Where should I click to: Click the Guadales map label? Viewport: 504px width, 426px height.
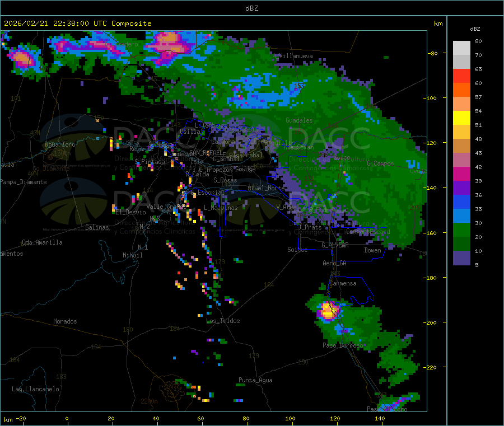pos(299,120)
